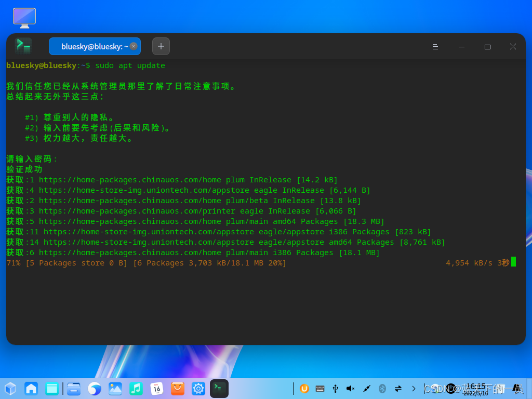532x399 pixels.
Task: Open the launcher cube icon in dock
Action: pyautogui.click(x=10, y=389)
